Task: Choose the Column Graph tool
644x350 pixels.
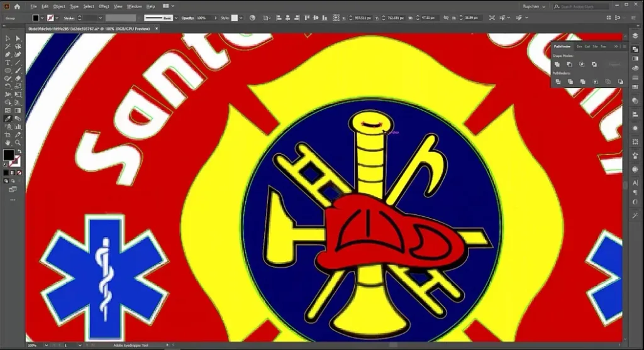Action: 18,127
